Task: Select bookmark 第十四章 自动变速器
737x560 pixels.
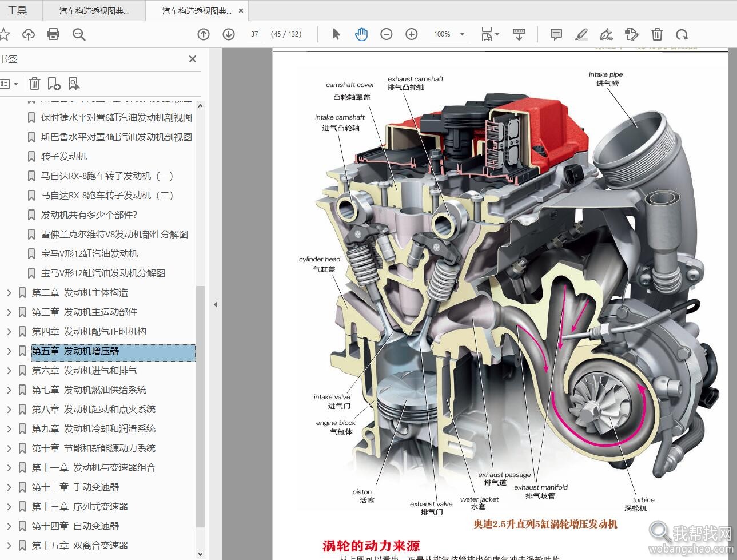Action: [x=75, y=526]
